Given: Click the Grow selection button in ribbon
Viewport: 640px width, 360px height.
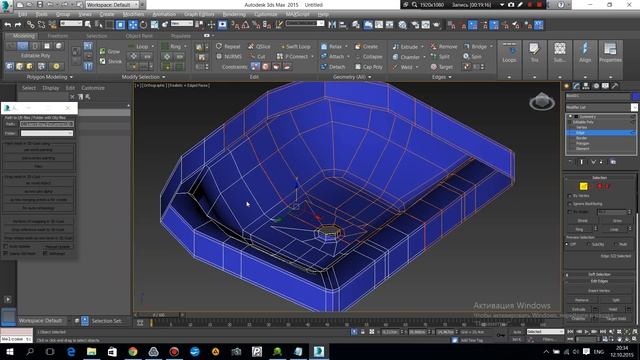Looking at the screenshot, I should (x=110, y=51).
